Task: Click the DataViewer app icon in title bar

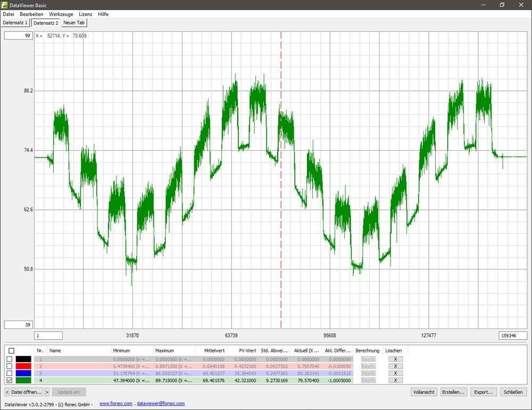Action: click(x=5, y=5)
